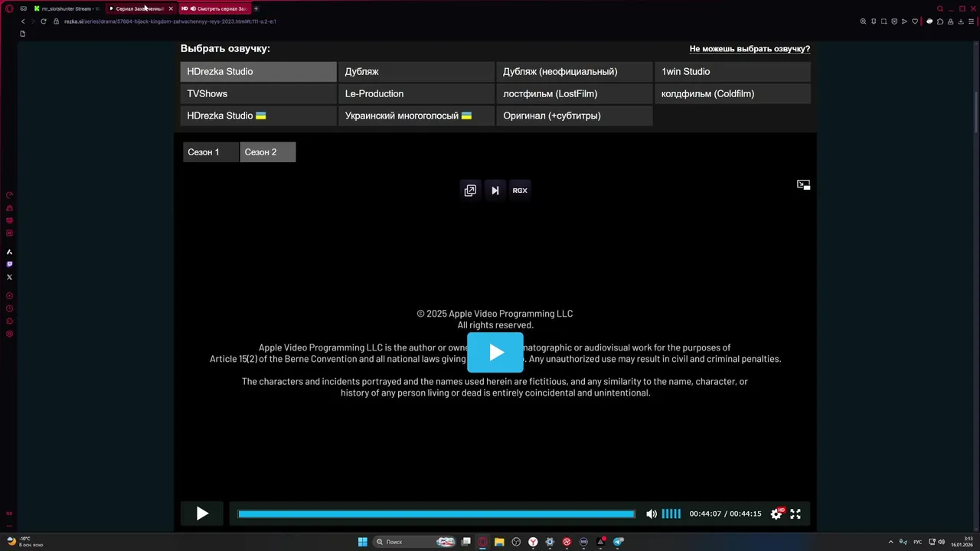
Task: Pick лостфильм (LostFilm) voiceover
Action: [x=574, y=94]
